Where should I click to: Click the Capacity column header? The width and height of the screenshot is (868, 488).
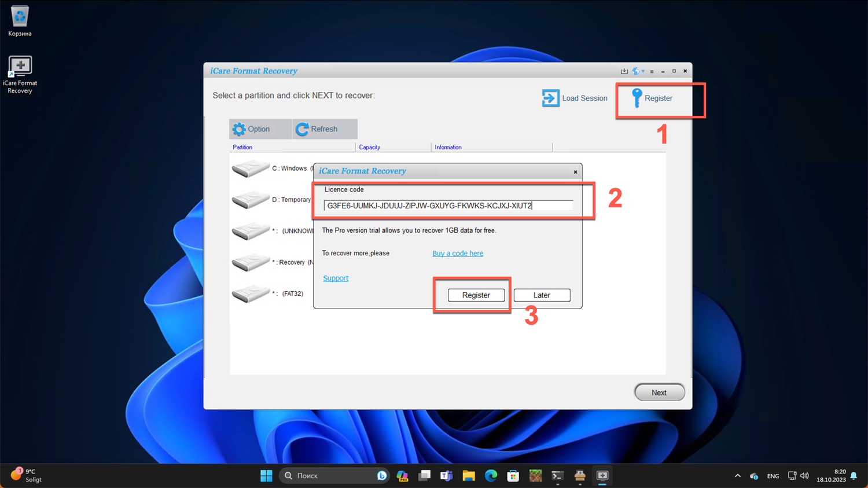(370, 148)
